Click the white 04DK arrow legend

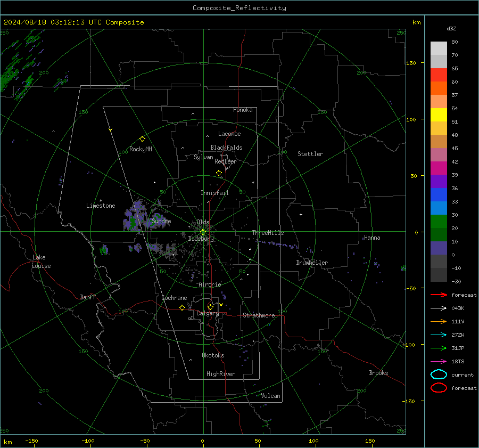tap(439, 308)
